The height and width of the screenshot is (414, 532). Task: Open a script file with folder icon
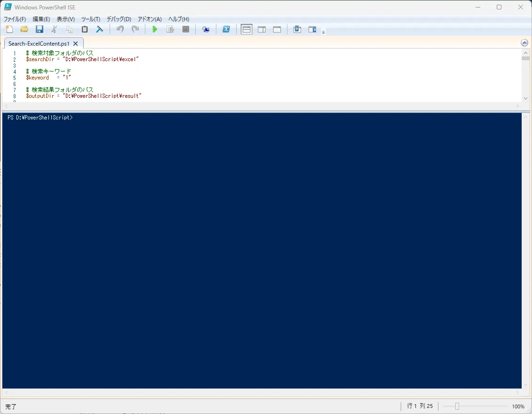point(24,29)
